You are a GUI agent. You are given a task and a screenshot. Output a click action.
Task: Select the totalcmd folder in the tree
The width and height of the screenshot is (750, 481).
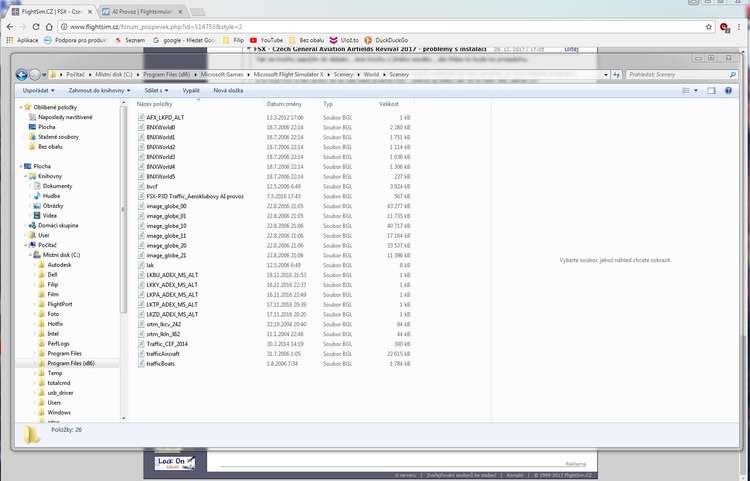pos(58,383)
